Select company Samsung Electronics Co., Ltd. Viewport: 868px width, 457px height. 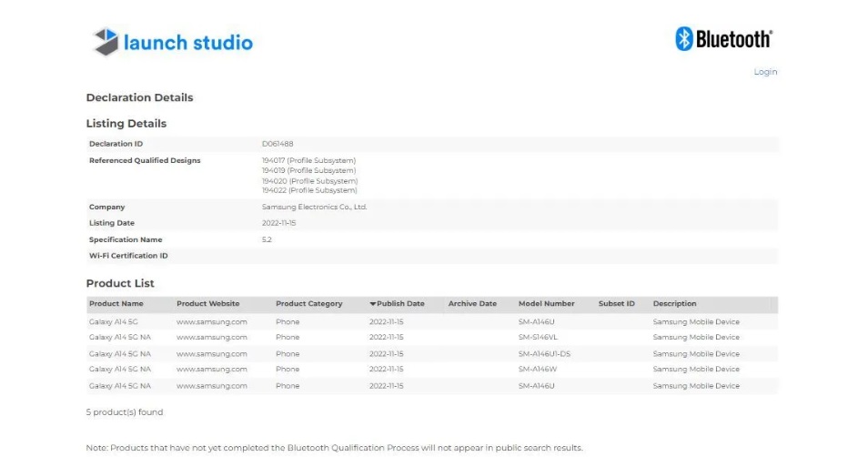[315, 208]
